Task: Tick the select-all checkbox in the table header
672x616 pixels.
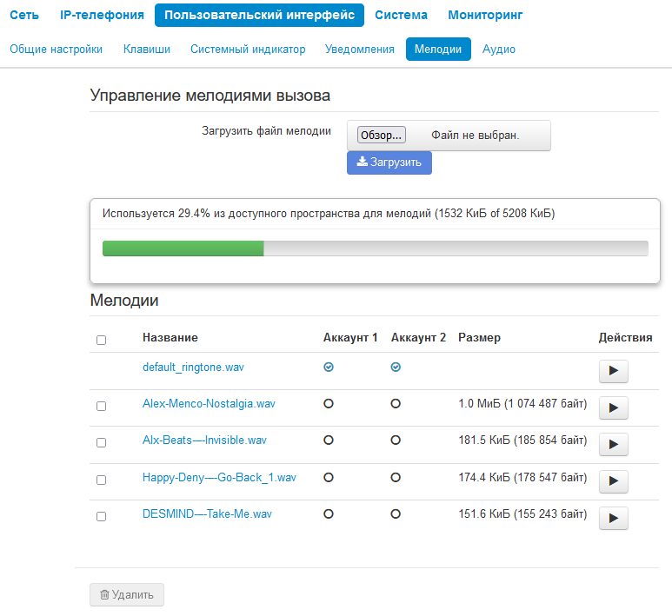Action: tap(101, 340)
